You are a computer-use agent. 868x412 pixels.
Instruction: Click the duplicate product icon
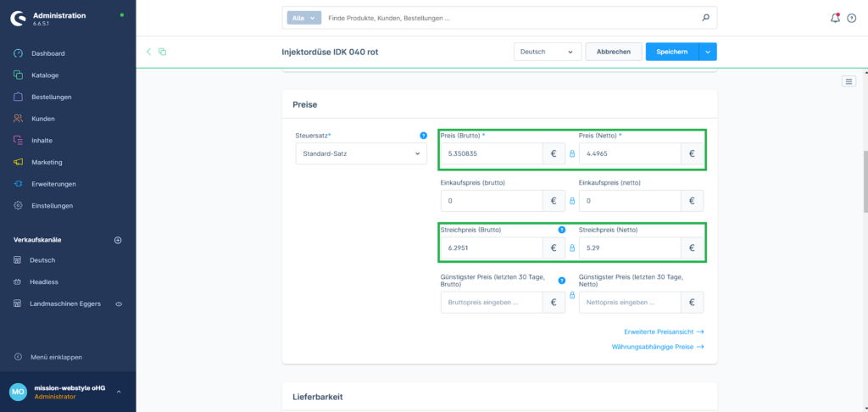(163, 52)
